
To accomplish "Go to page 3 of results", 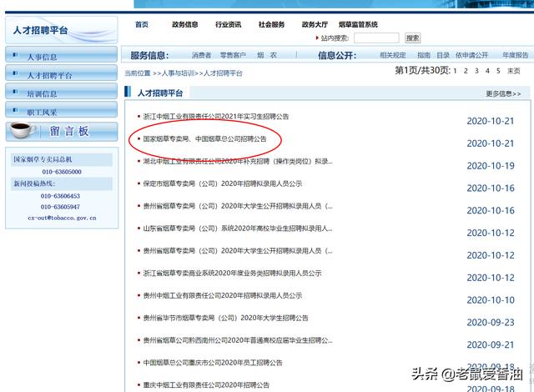I will 476,71.
